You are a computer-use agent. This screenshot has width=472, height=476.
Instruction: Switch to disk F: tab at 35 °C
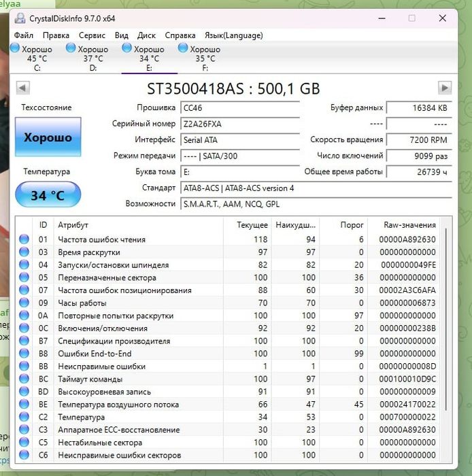(x=205, y=58)
